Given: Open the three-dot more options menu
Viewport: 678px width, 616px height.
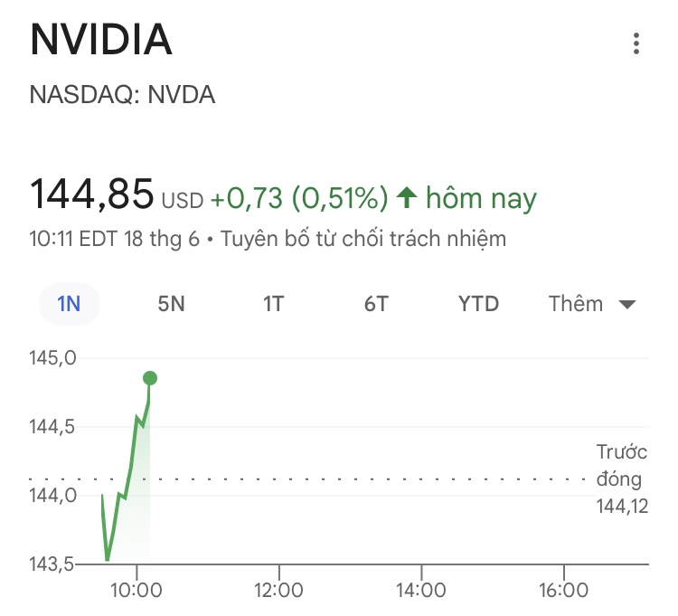Looking at the screenshot, I should (637, 43).
